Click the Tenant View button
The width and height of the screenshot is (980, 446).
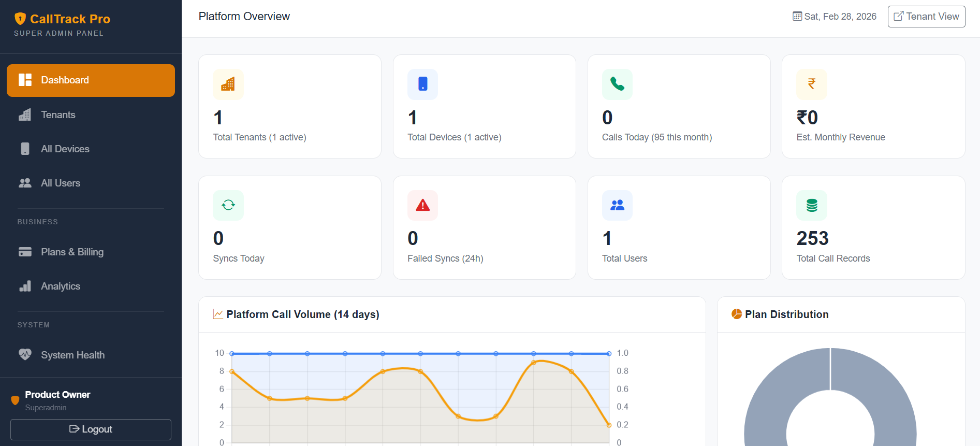(x=926, y=17)
